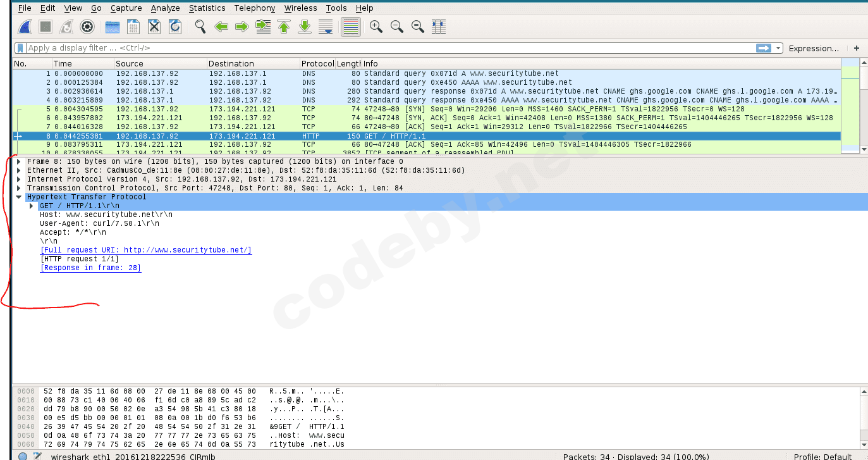Jump to the first packet
This screenshot has height=460, width=868.
tap(284, 27)
